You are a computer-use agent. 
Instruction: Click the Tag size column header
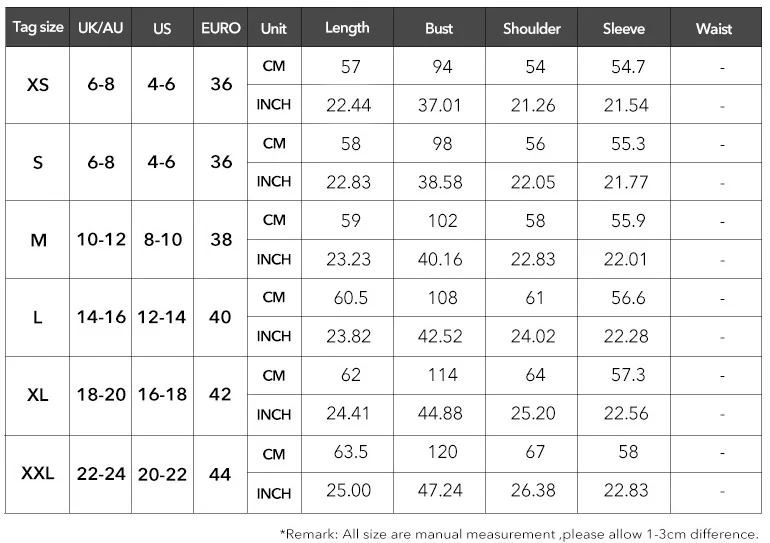tap(37, 27)
